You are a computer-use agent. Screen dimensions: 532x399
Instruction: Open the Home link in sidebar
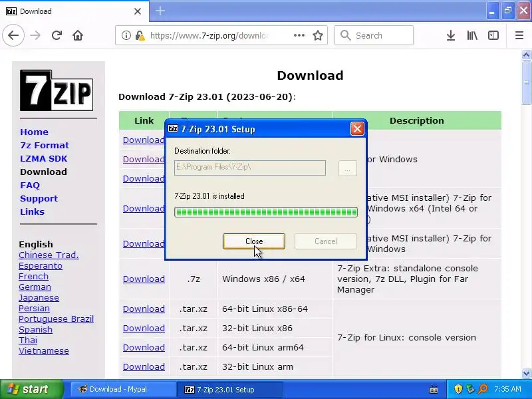34,132
